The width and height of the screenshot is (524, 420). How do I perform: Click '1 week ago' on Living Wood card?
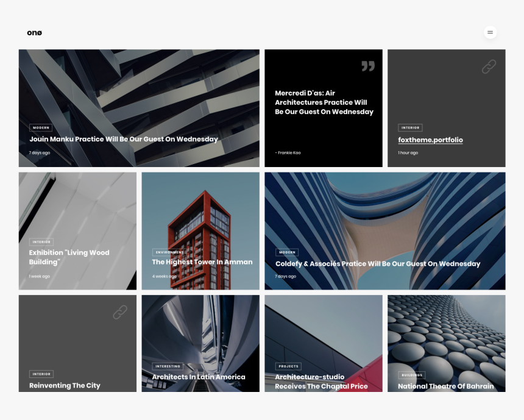(x=40, y=277)
